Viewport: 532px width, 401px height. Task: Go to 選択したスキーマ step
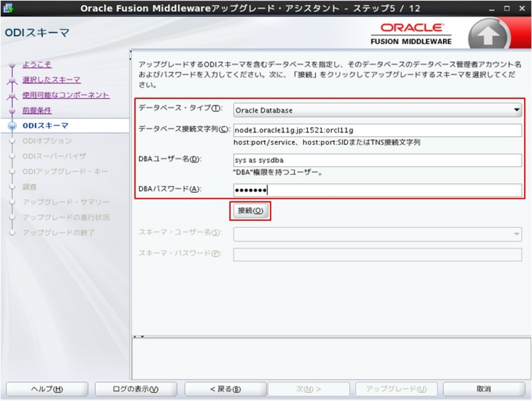pyautogui.click(x=52, y=80)
